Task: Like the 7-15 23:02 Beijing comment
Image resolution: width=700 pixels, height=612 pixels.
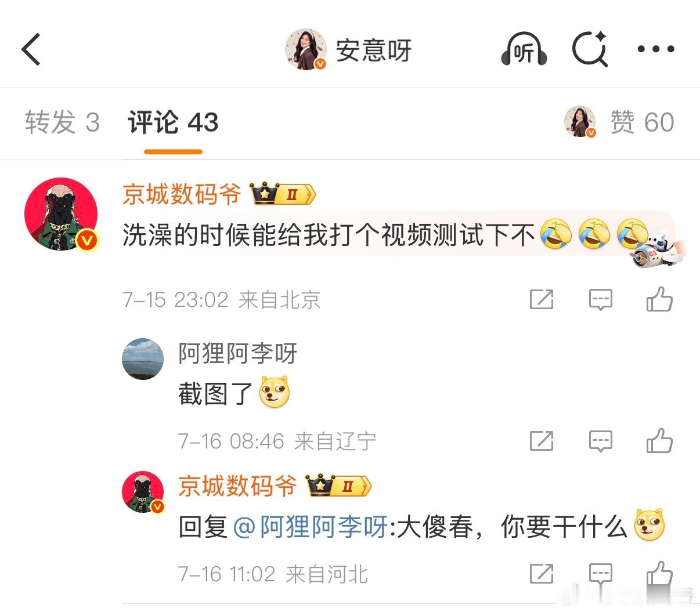Action: point(660,299)
